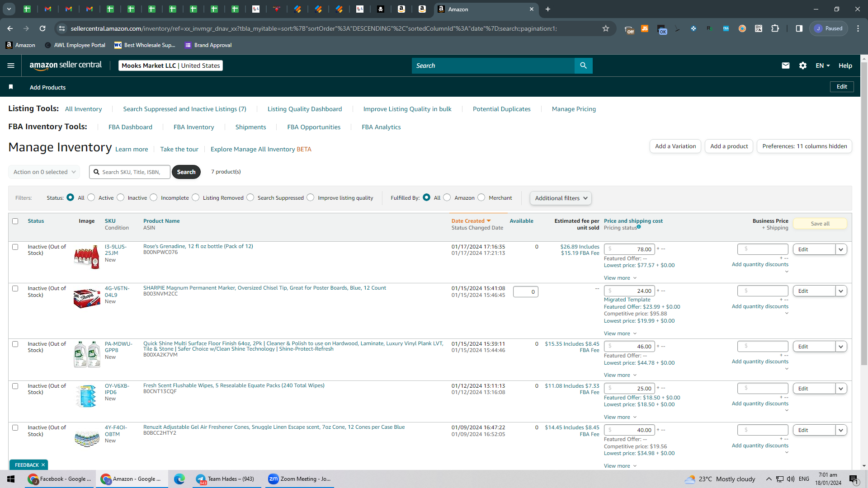The width and height of the screenshot is (868, 488).
Task: Select the SHARPIE Magnum row checkbox
Action: [15, 288]
